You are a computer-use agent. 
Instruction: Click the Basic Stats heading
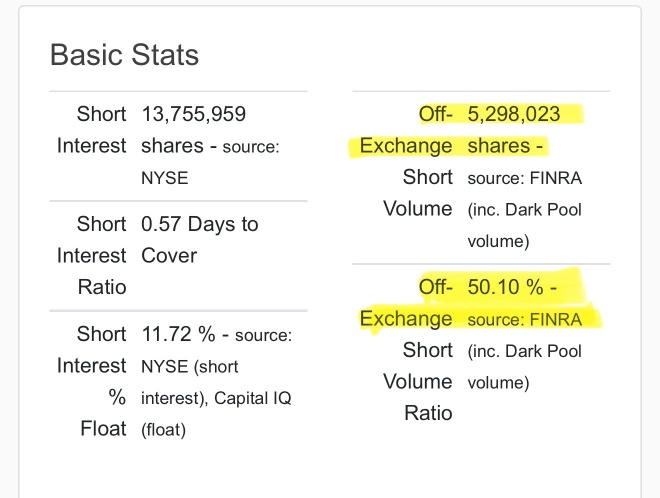124,55
